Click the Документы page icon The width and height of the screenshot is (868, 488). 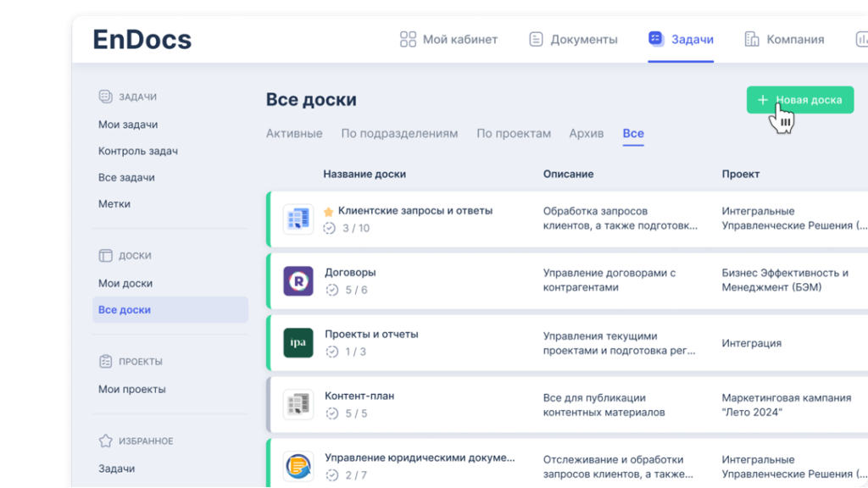click(536, 39)
